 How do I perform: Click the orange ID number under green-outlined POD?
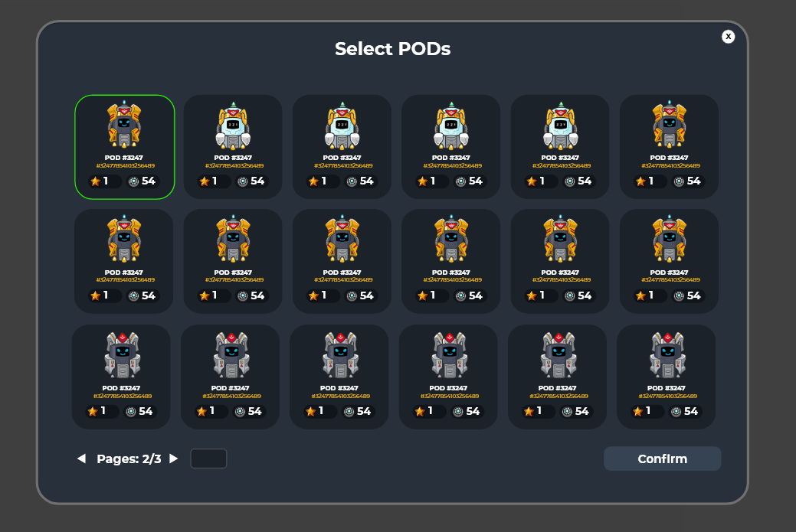point(126,166)
